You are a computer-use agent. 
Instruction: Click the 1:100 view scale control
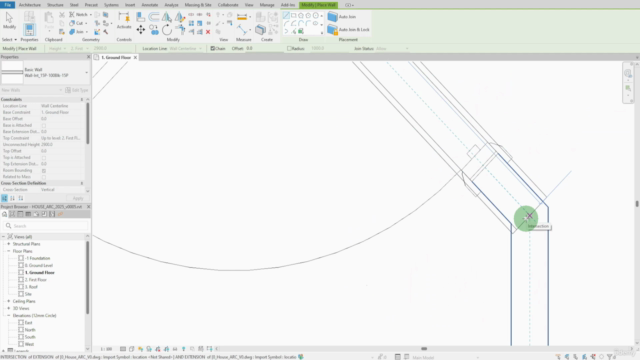tap(106, 349)
